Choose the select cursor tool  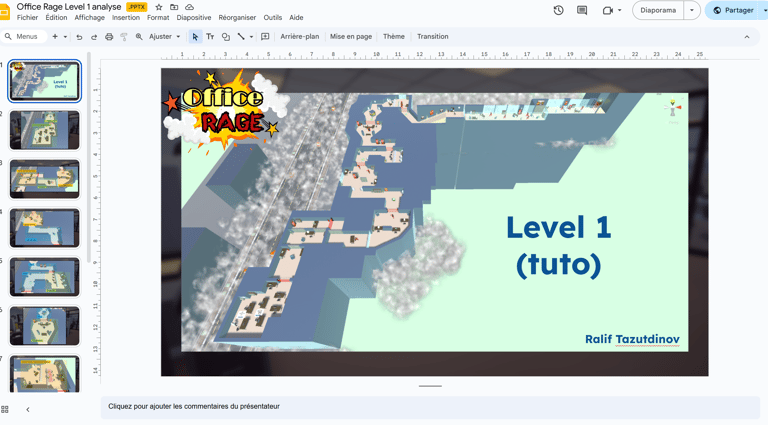(195, 37)
